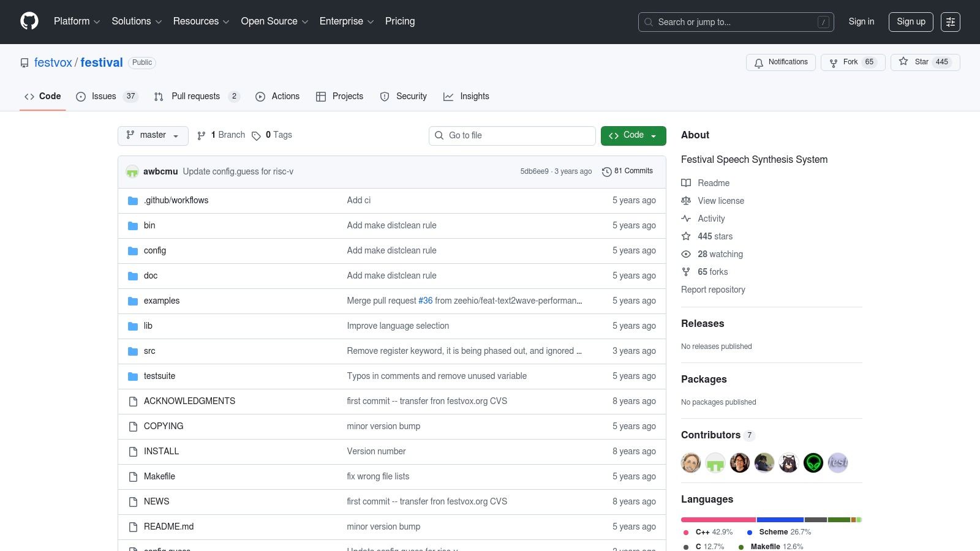Expand the green Code dropdown button
The height and width of the screenshot is (551, 980).
coord(633,135)
